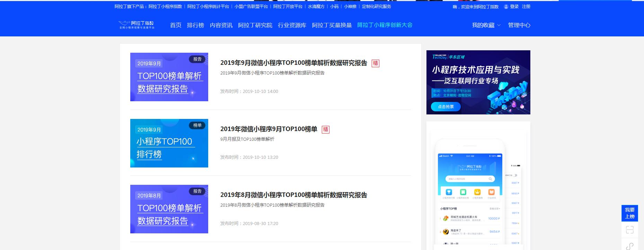Click the phone app preview image
The height and width of the screenshot is (250, 644).
[x=478, y=186]
